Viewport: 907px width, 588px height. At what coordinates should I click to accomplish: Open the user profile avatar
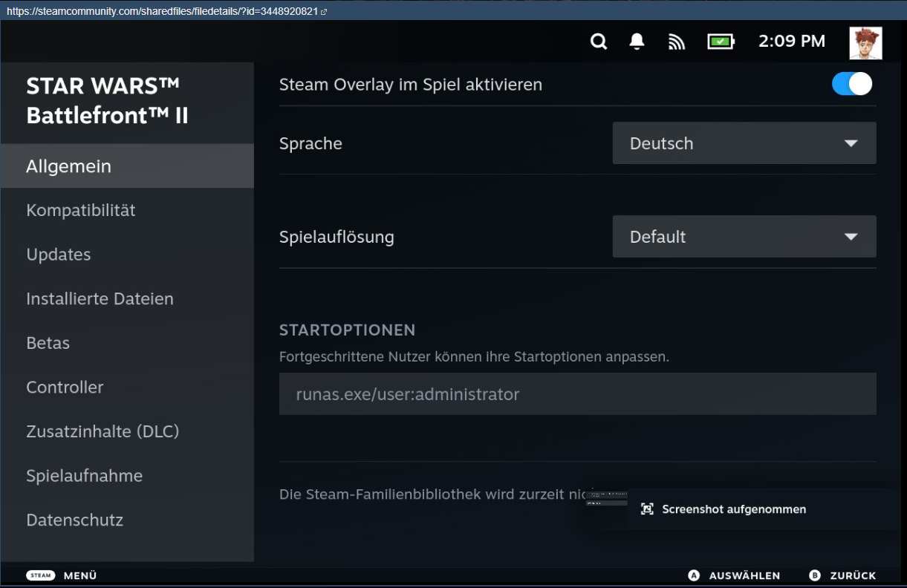click(x=866, y=43)
